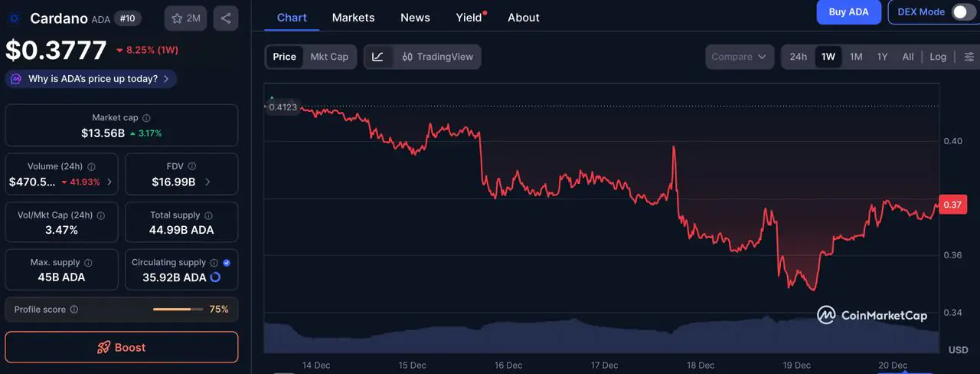The height and width of the screenshot is (374, 980).
Task: Click the Max. supply info icon
Action: (88, 263)
